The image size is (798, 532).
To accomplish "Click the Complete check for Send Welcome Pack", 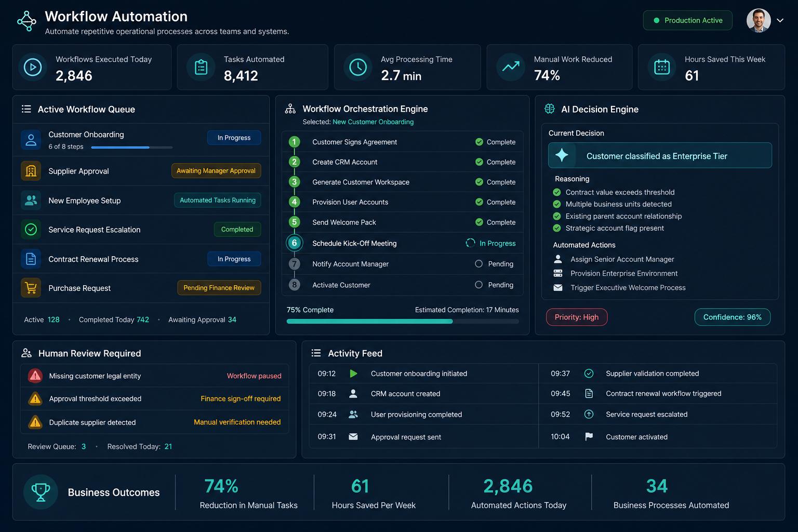I will (479, 222).
